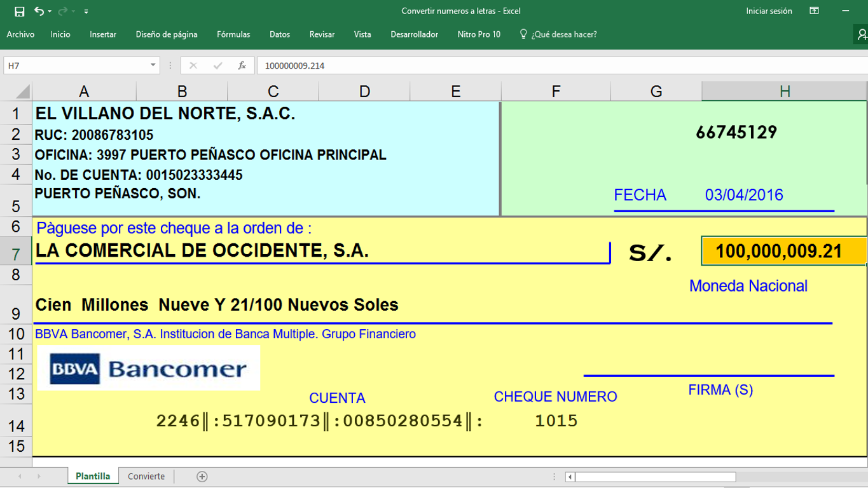Click next sheet navigation arrow

tap(39, 476)
